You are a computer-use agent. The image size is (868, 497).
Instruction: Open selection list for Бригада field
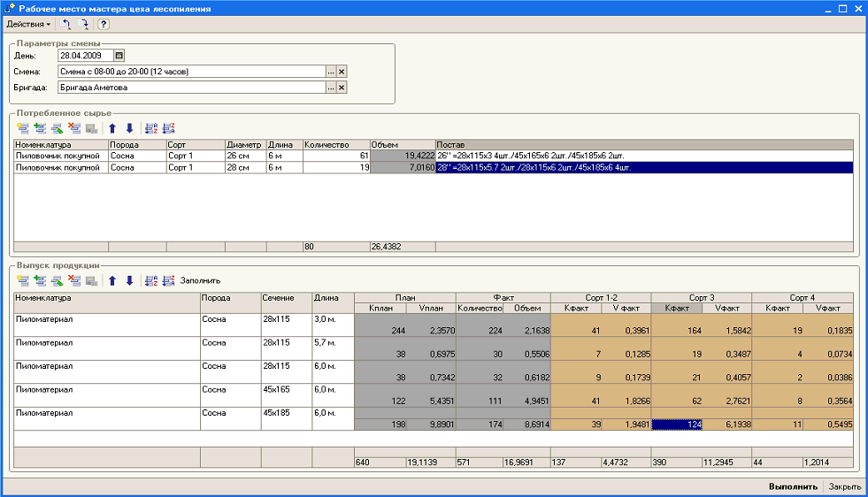[331, 88]
